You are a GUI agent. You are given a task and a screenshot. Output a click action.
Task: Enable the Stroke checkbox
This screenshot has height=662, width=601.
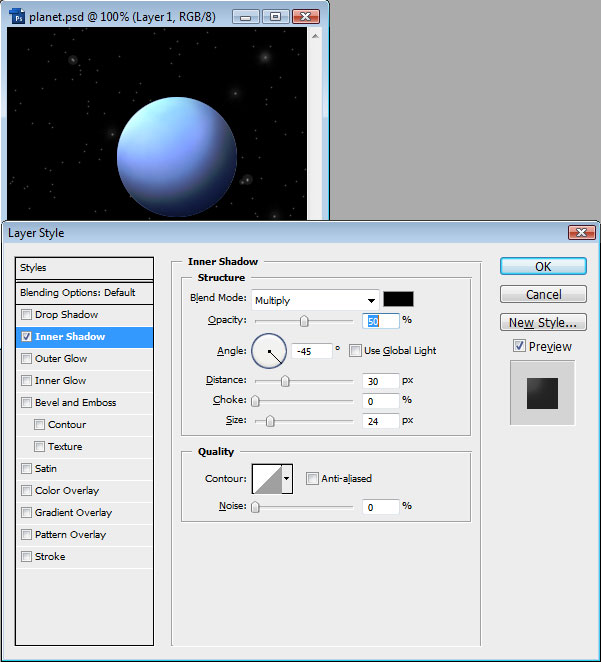[26, 556]
